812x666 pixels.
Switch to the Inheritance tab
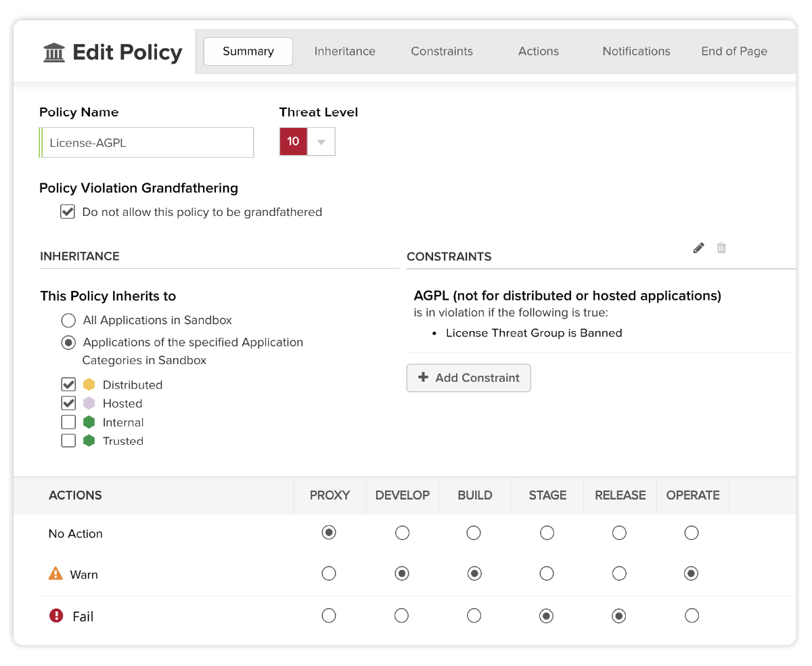point(344,51)
